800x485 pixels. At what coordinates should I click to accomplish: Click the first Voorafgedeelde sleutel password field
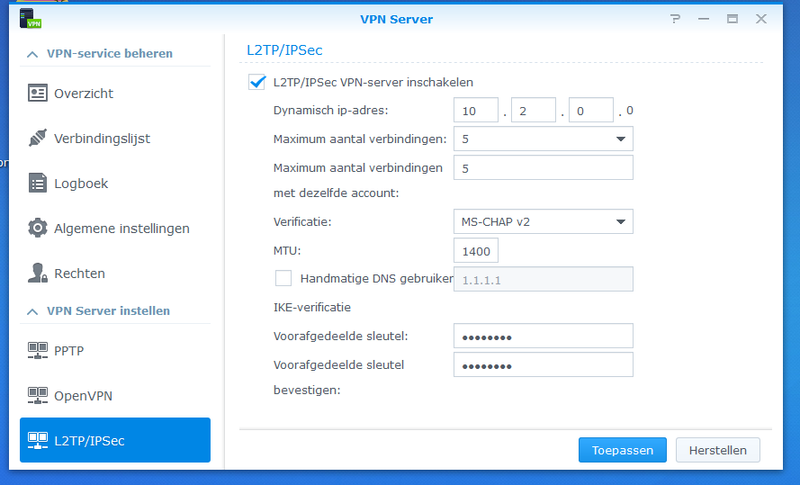click(x=543, y=336)
